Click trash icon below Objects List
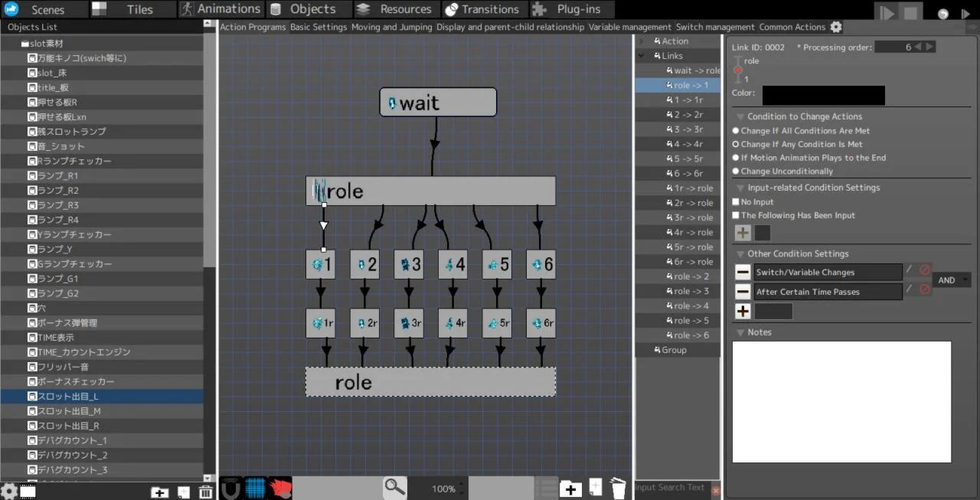980x500 pixels. tap(205, 492)
